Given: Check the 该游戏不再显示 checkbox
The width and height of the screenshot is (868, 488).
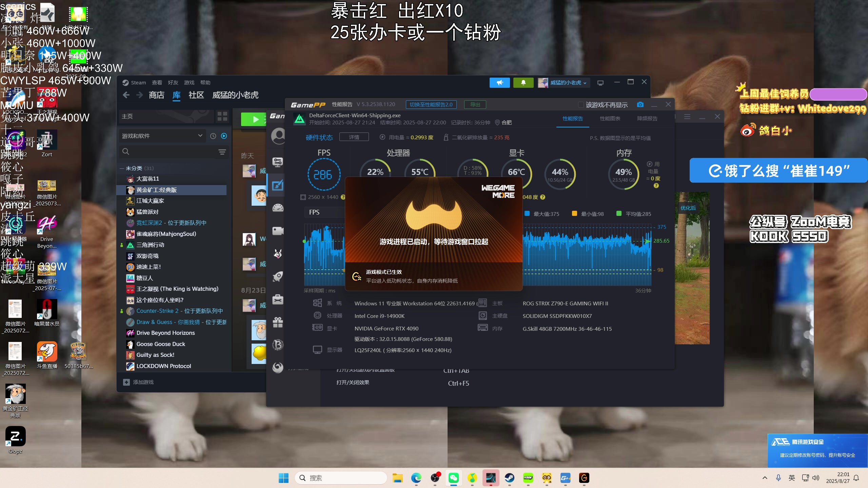Looking at the screenshot, I should (x=581, y=105).
